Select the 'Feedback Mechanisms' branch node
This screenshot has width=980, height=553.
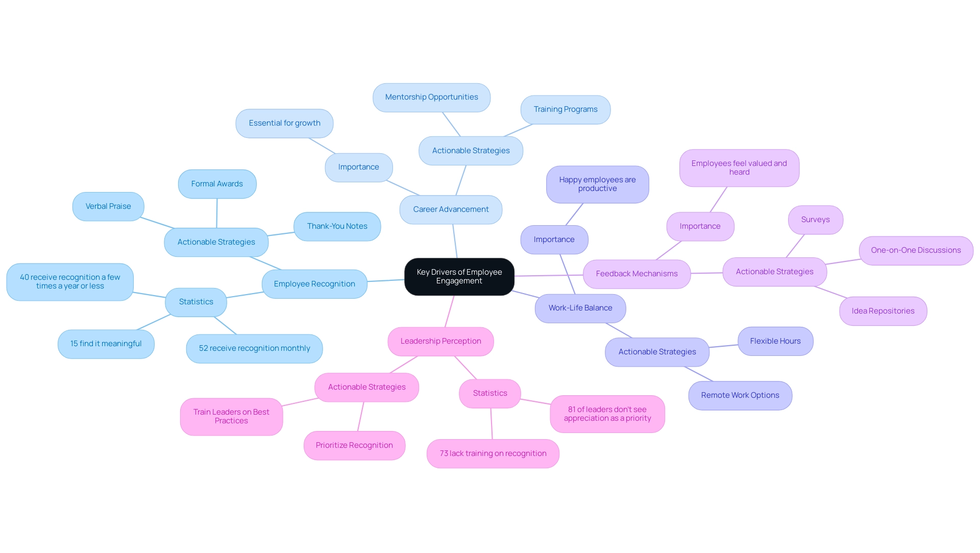pyautogui.click(x=636, y=274)
